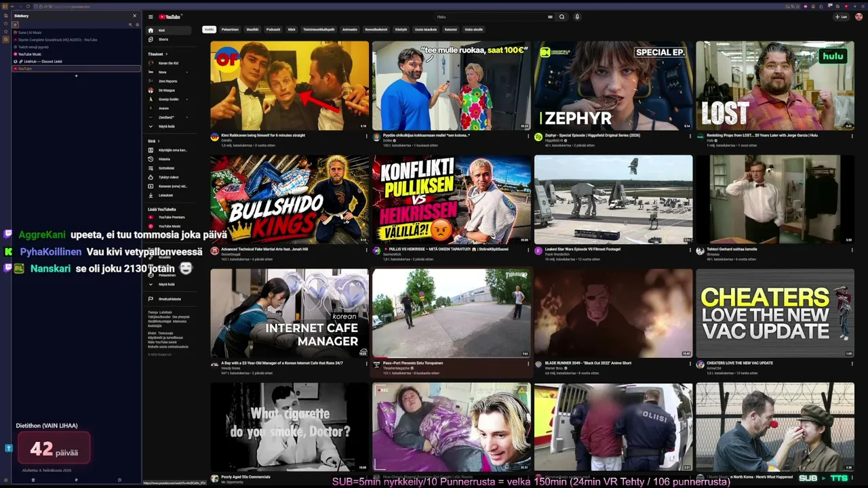Click the YouTube logo
The height and width of the screenshot is (488, 868).
click(171, 17)
